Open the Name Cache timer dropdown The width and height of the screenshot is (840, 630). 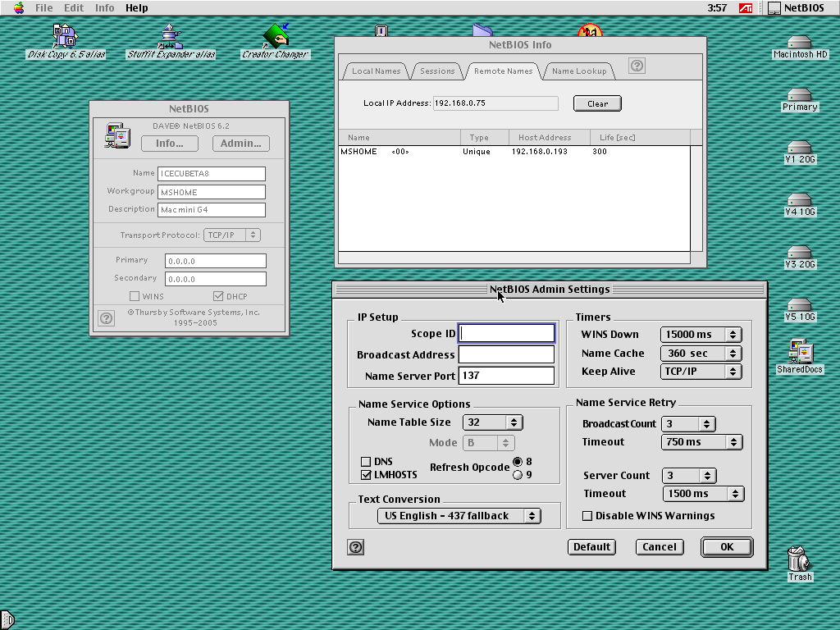point(701,353)
